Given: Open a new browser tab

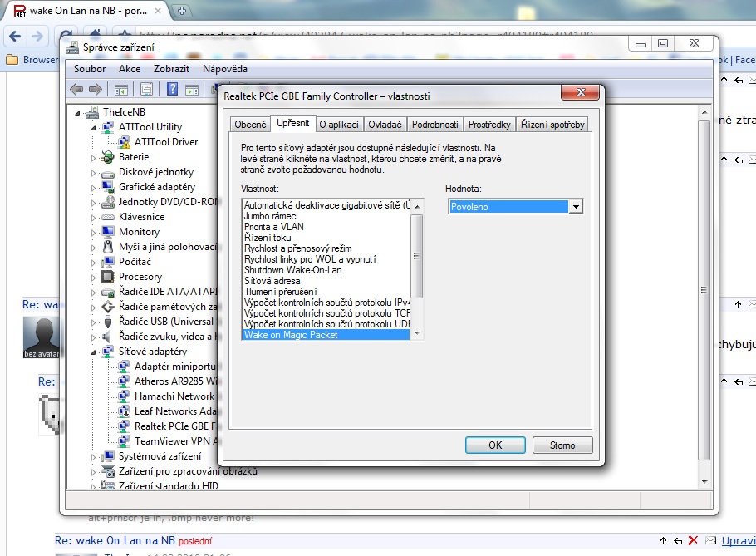Looking at the screenshot, I should [x=182, y=11].
